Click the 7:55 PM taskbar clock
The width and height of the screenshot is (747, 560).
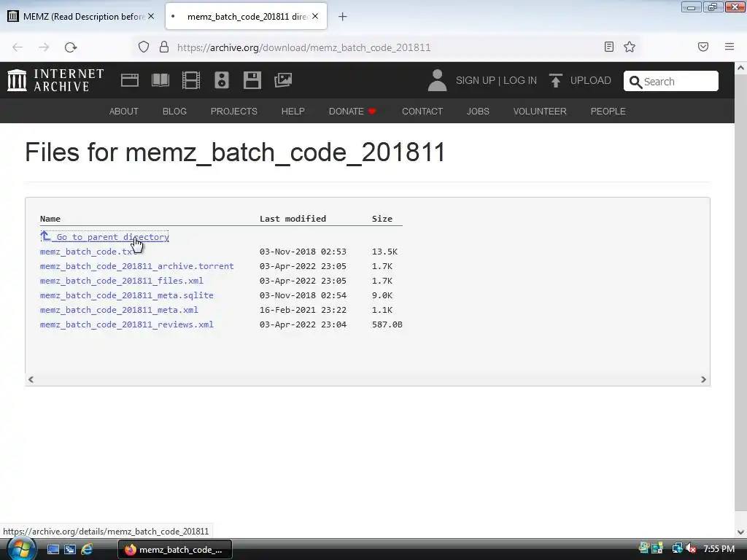[719, 548]
